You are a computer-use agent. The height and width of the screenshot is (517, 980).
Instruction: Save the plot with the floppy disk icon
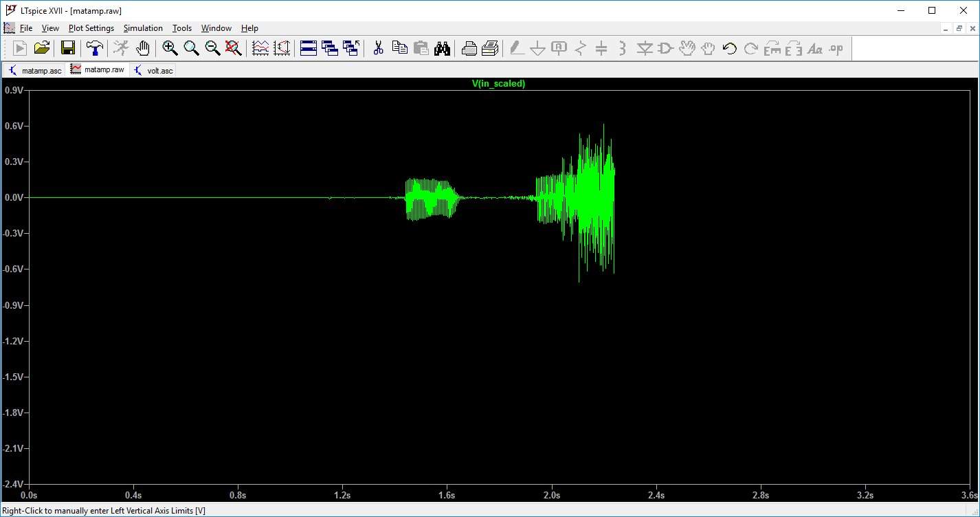(x=67, y=48)
